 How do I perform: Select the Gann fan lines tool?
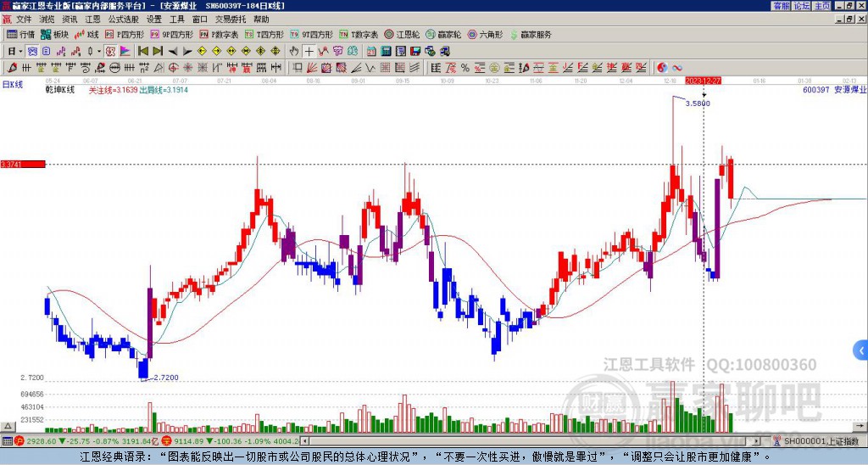pyautogui.click(x=312, y=68)
